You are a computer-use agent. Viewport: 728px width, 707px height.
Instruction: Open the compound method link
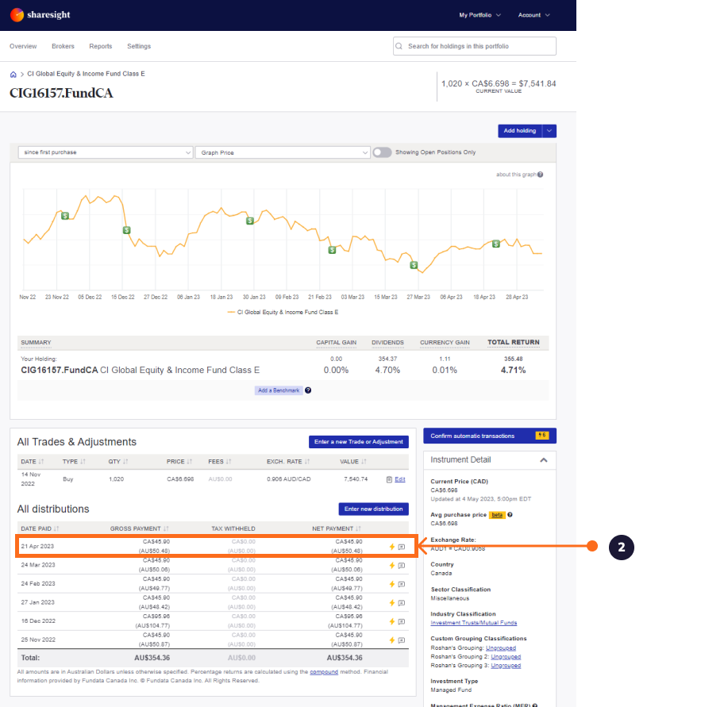324,672
